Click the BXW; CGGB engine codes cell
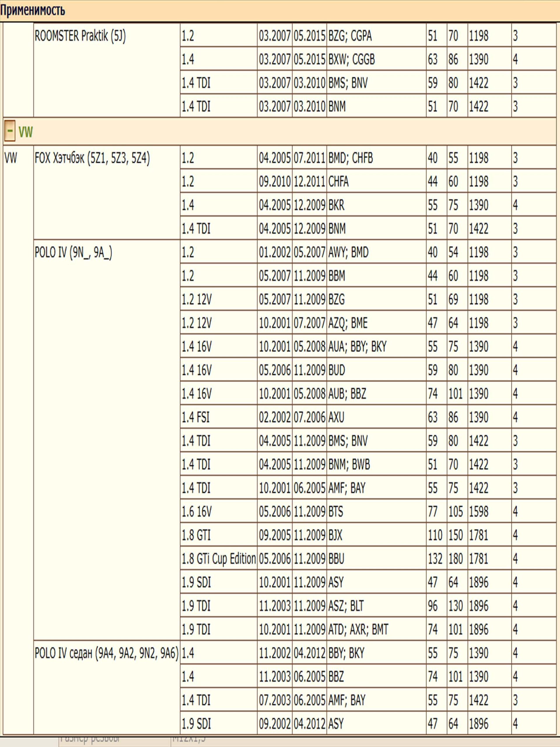560x747 pixels. pyautogui.click(x=351, y=60)
